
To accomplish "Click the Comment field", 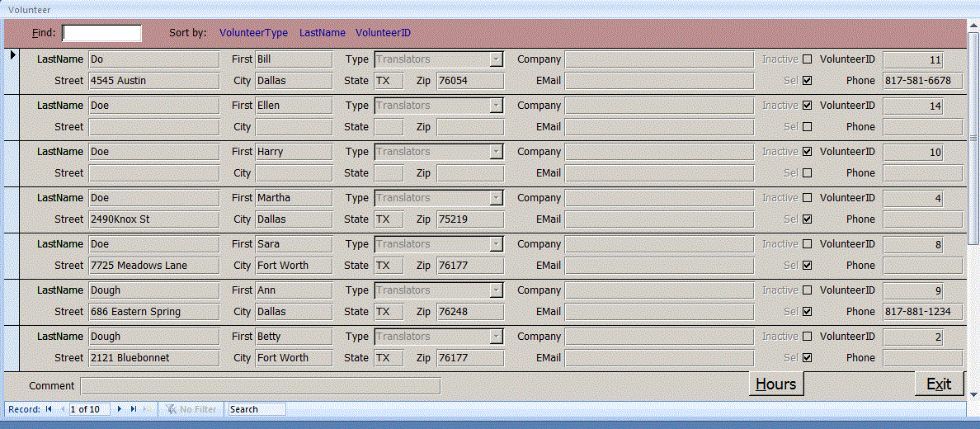I will 261,386.
